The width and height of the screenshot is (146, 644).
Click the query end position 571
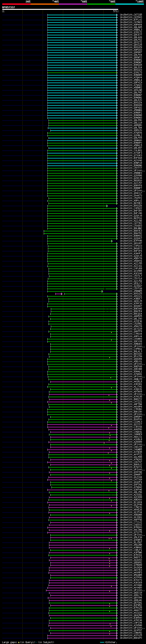click(115, 11)
